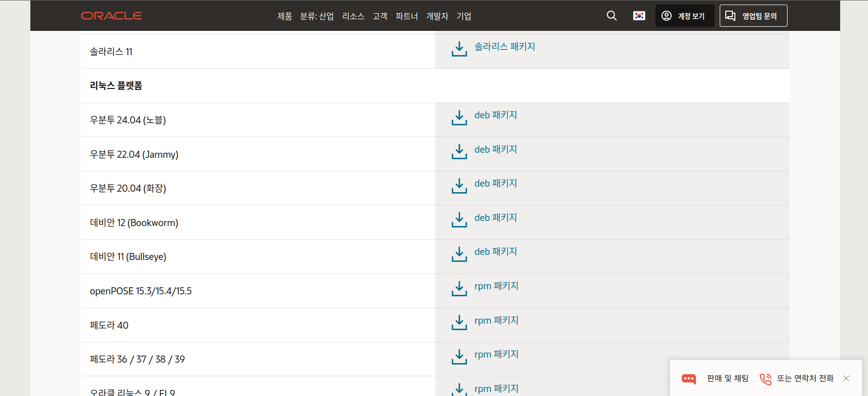Click download icon for 우분투 20.04 row

pos(459,186)
